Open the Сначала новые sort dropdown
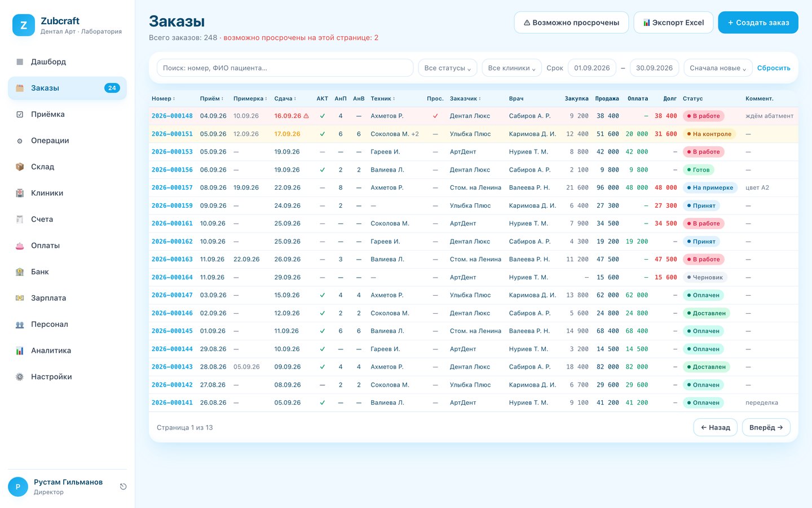 pyautogui.click(x=718, y=68)
